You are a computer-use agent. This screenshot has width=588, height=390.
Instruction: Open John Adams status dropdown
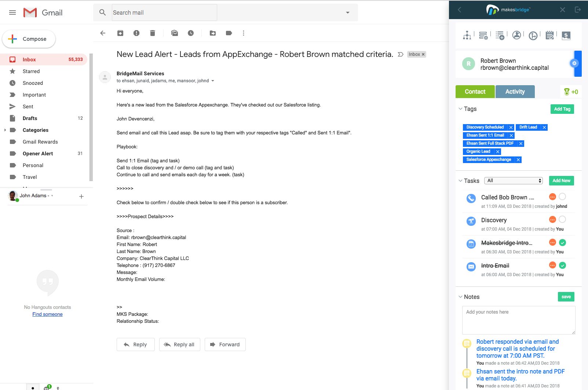point(52,196)
